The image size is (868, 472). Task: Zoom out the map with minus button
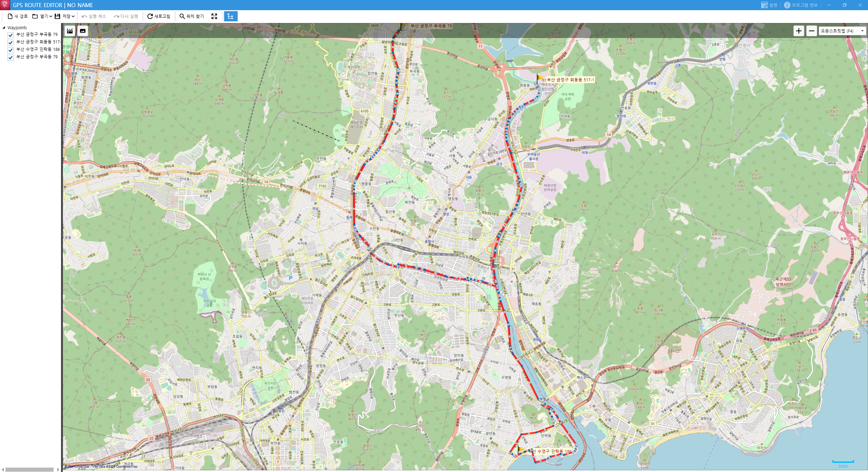click(811, 31)
